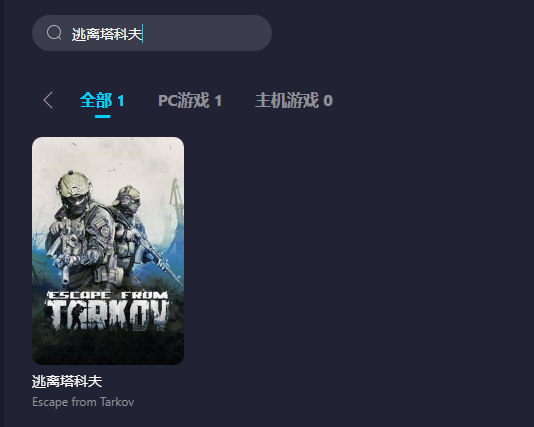Click the 逃离塔科夫 game title below the cover
Screen dimensions: 534x427
67,381
